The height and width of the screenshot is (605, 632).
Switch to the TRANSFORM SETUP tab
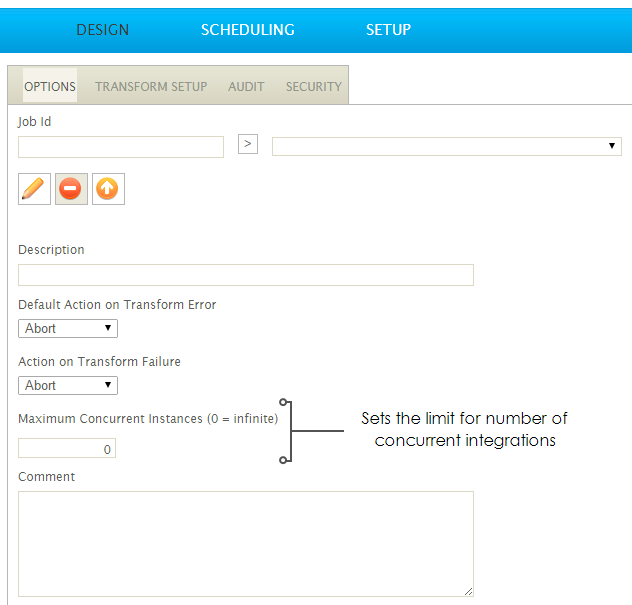click(151, 86)
